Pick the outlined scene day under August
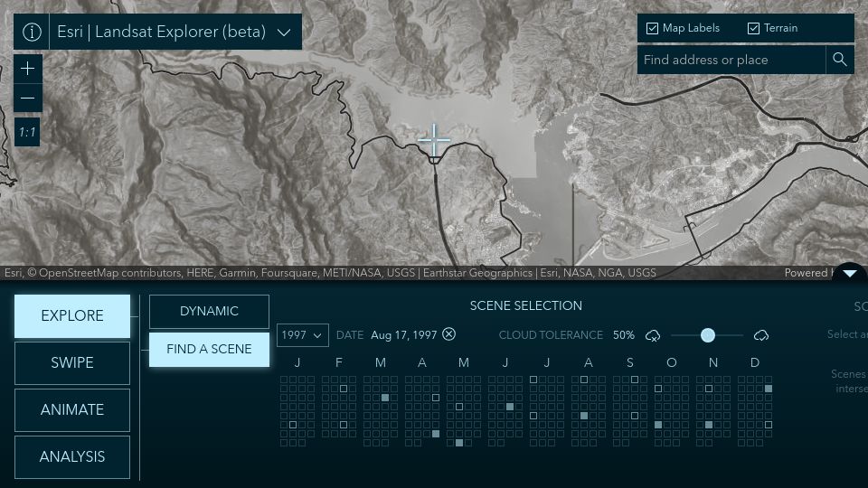 (x=584, y=380)
